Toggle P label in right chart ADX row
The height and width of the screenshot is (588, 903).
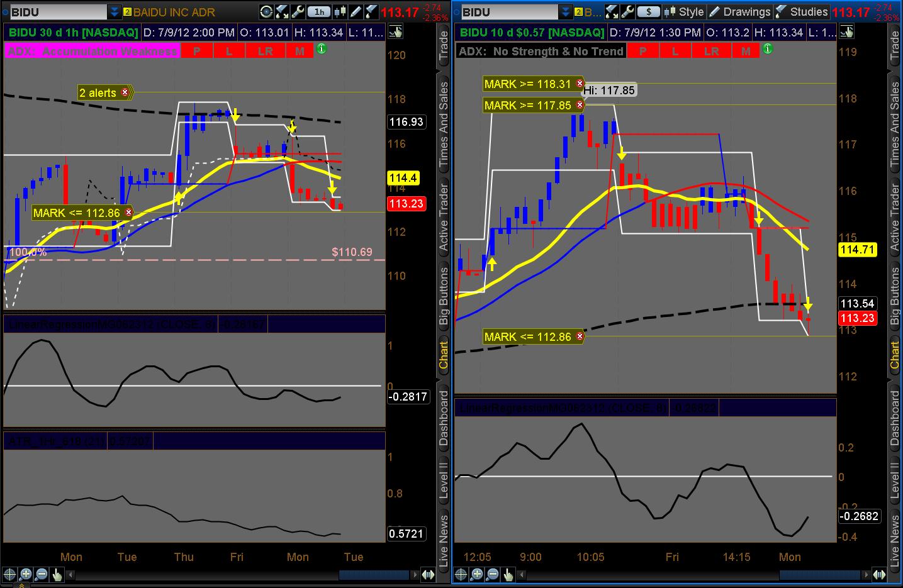(642, 52)
